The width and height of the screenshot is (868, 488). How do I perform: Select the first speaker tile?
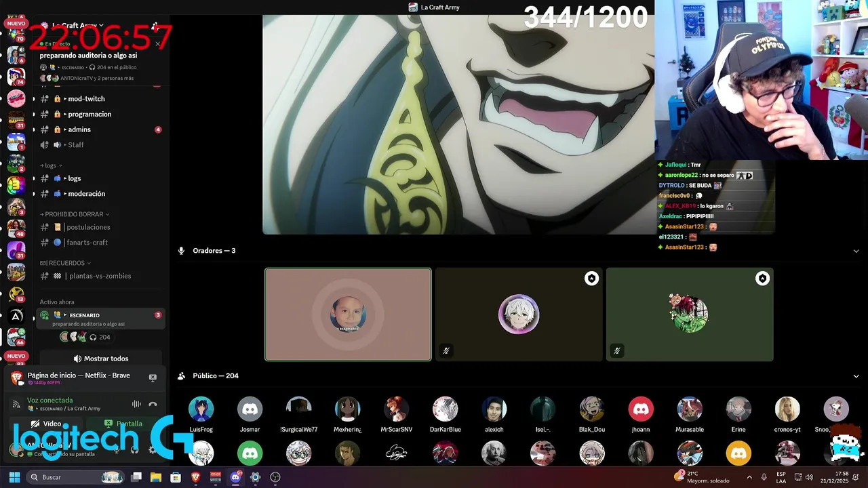[348, 314]
